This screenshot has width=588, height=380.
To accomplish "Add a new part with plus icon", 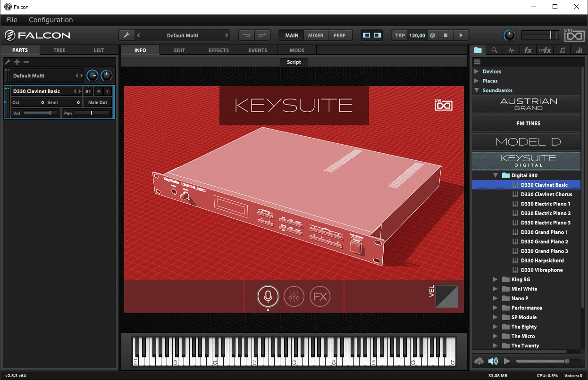I will (17, 62).
